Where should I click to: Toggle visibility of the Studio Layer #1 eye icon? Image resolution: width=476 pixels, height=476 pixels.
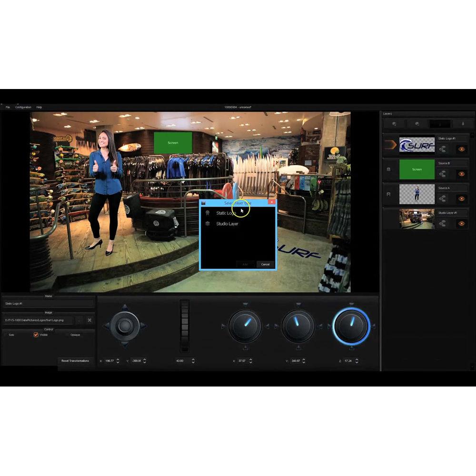click(461, 223)
